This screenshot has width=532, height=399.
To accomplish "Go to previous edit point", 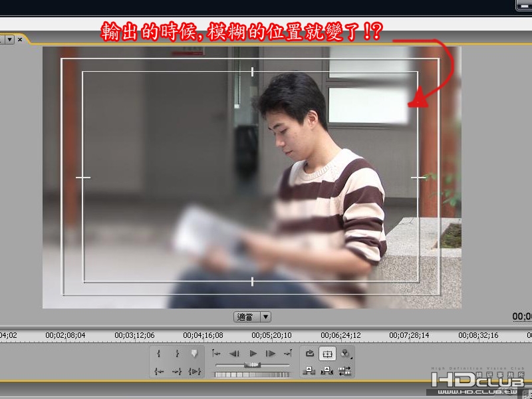I will [216, 354].
